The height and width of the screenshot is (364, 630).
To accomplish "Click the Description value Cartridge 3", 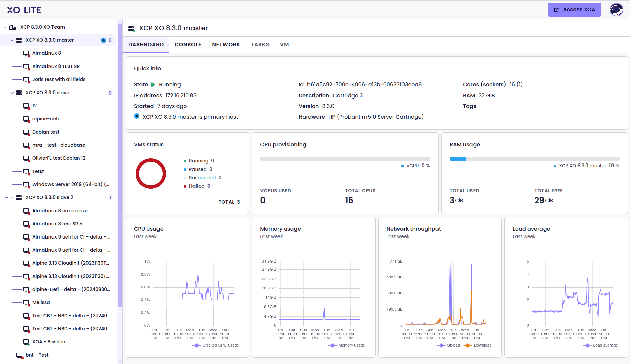I will (348, 96).
